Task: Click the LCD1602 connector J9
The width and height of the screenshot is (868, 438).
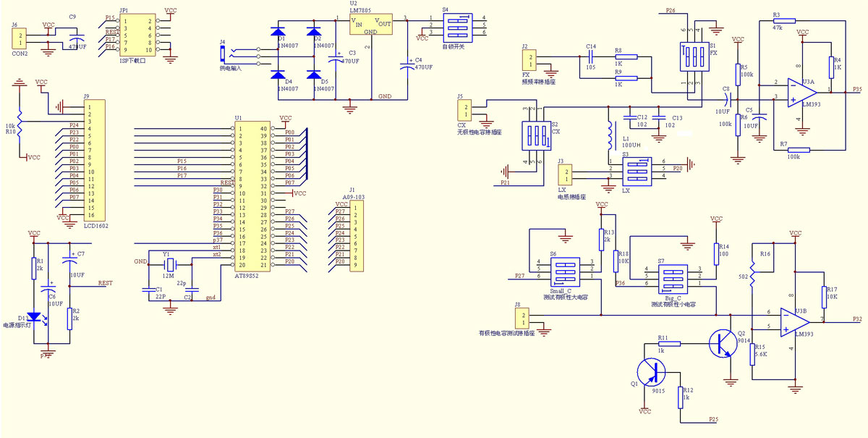Action: point(94,160)
